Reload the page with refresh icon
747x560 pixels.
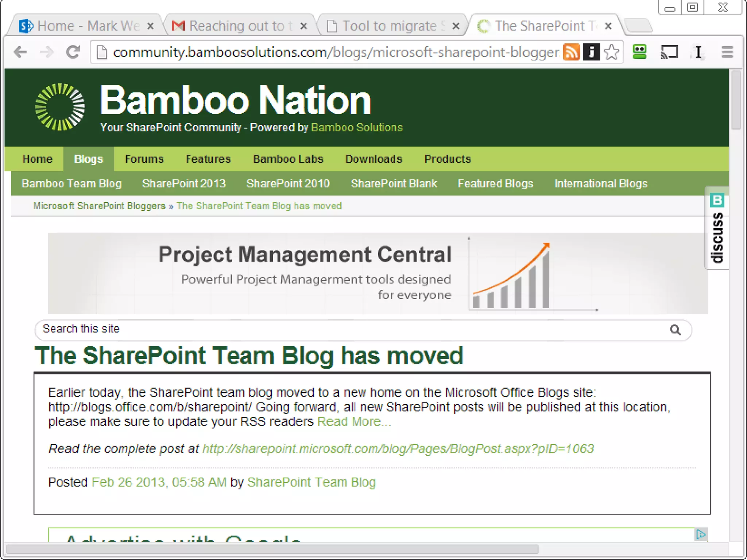click(x=73, y=52)
